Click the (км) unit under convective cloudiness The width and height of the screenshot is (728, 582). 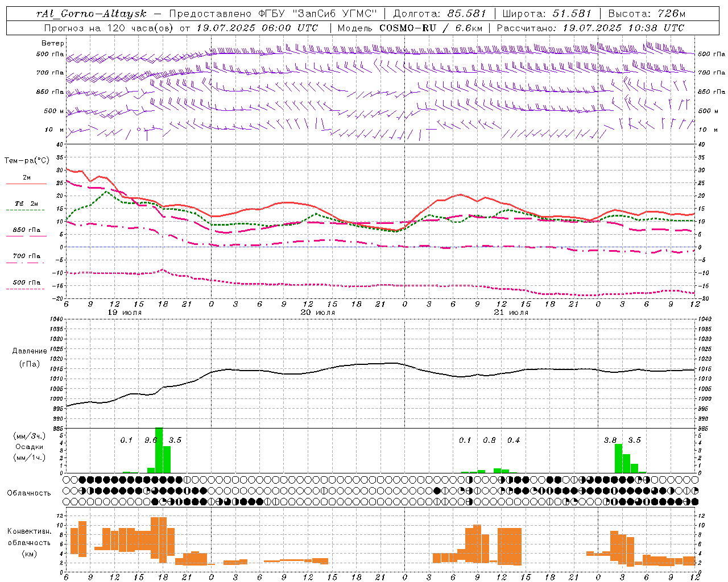tap(29, 554)
